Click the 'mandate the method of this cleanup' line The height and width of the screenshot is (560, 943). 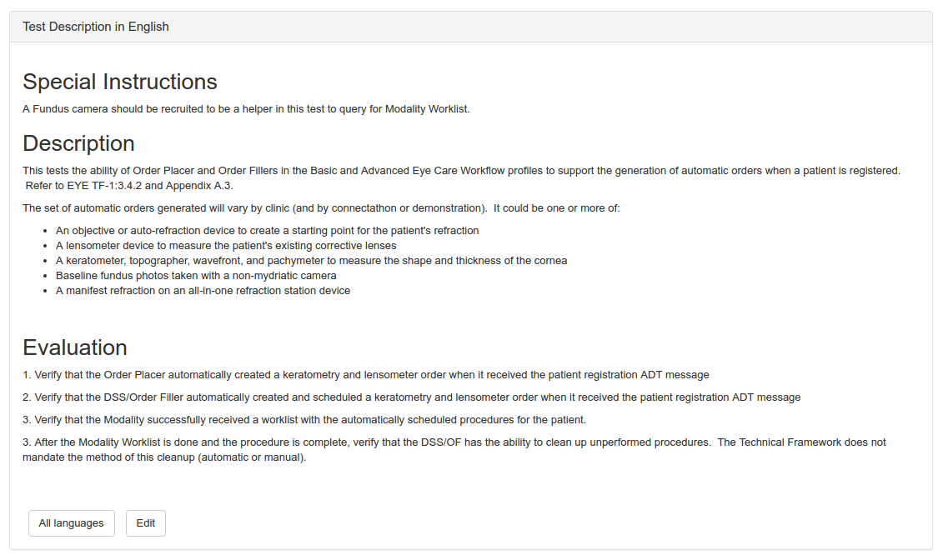pos(164,457)
